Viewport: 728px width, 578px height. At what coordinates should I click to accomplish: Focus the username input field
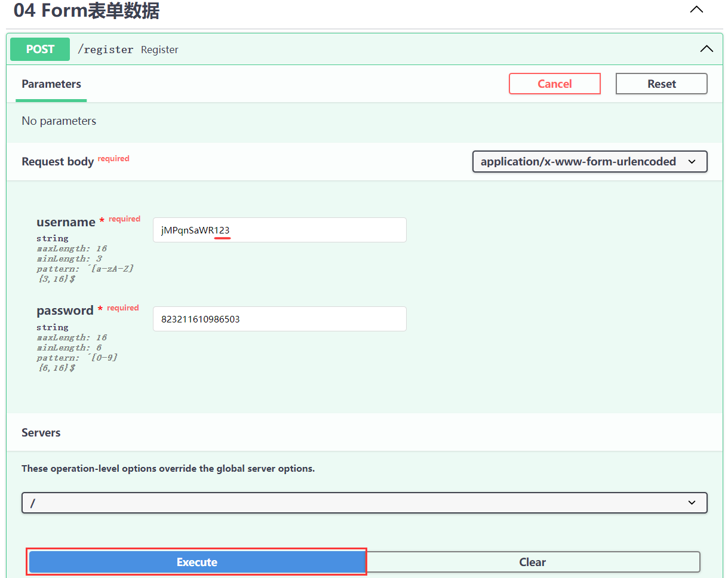tap(279, 230)
